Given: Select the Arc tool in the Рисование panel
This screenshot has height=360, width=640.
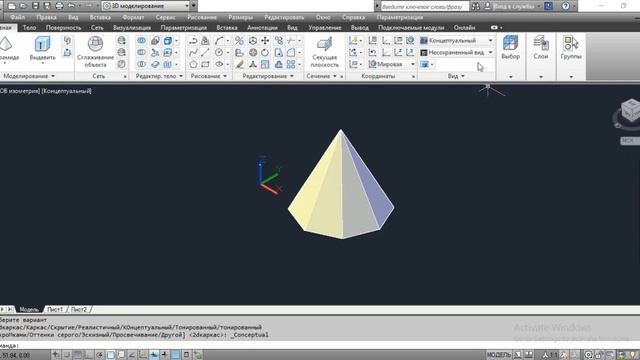Looking at the screenshot, I should pyautogui.click(x=219, y=40).
